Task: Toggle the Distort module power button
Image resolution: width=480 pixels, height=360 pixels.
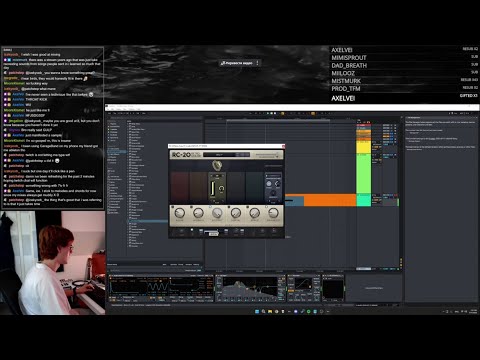Action: [x=210, y=207]
